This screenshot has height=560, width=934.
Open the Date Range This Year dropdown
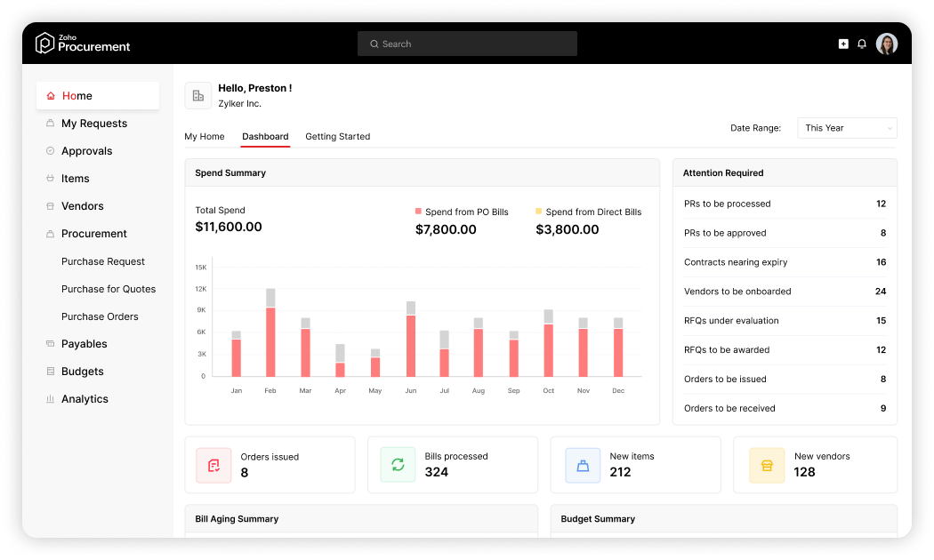point(847,128)
